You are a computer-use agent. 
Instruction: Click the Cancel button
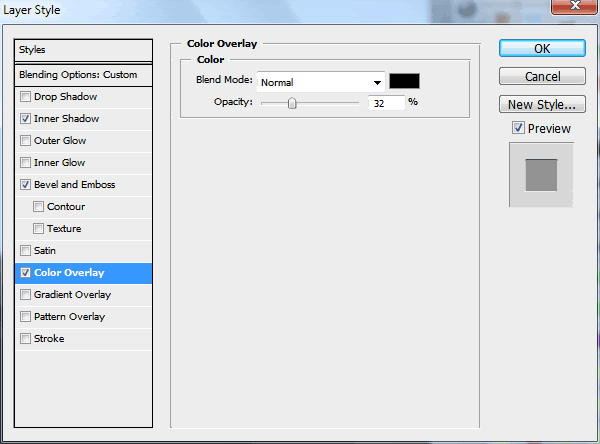point(541,77)
